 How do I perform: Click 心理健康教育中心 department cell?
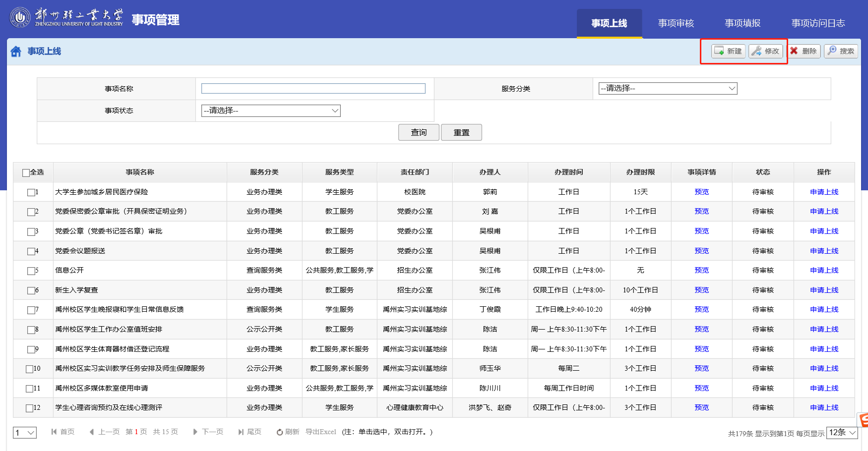pos(415,407)
